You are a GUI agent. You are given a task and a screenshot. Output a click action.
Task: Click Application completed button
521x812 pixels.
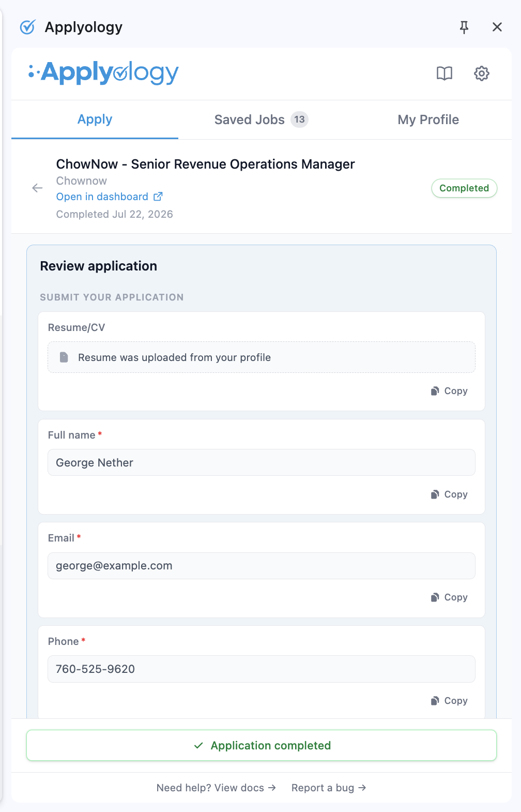[x=262, y=745]
